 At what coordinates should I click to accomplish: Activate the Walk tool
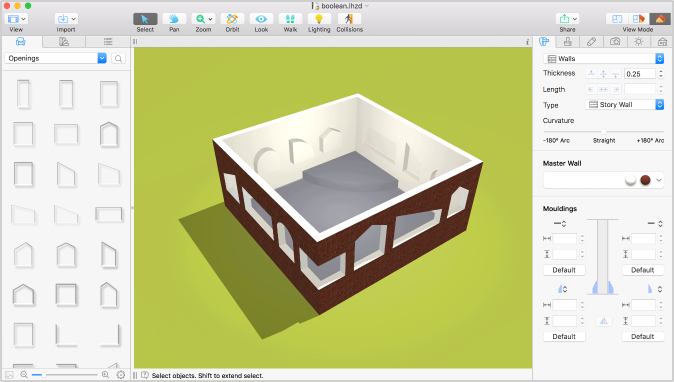click(290, 19)
